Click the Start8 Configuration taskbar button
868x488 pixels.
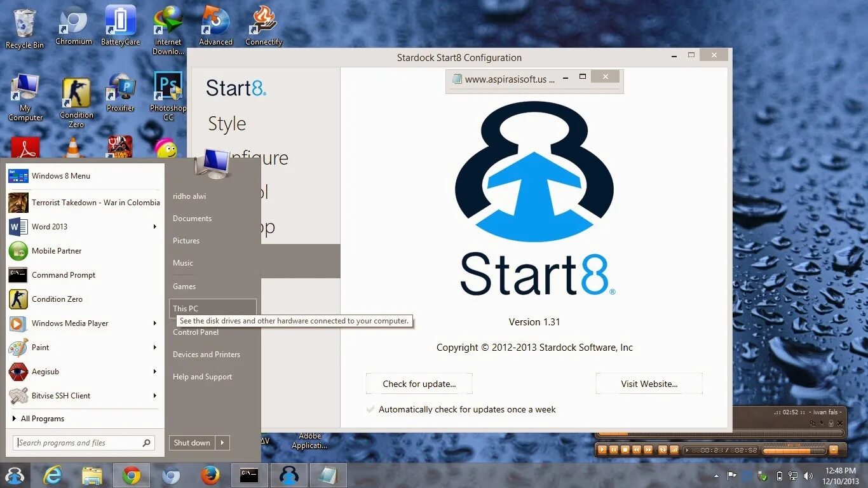[x=288, y=475]
